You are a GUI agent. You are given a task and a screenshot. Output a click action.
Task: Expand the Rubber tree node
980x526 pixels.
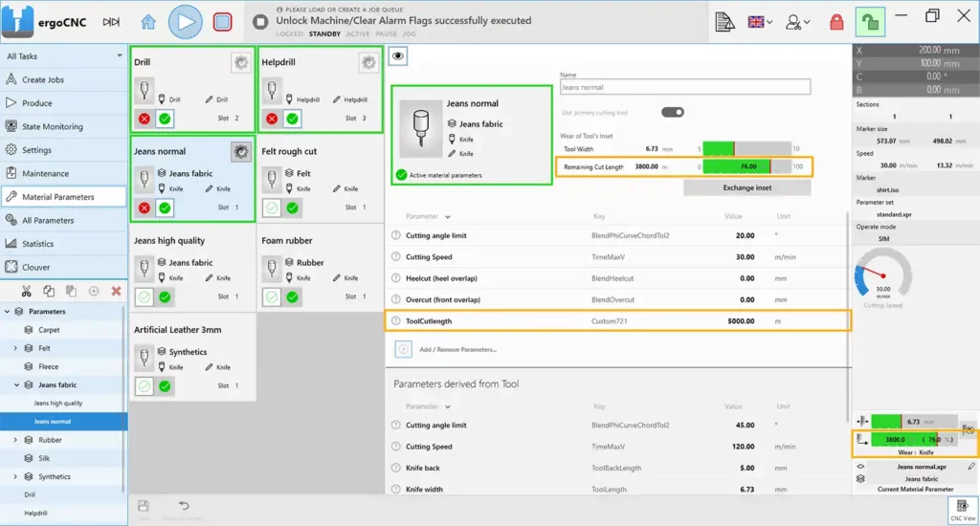pyautogui.click(x=15, y=440)
